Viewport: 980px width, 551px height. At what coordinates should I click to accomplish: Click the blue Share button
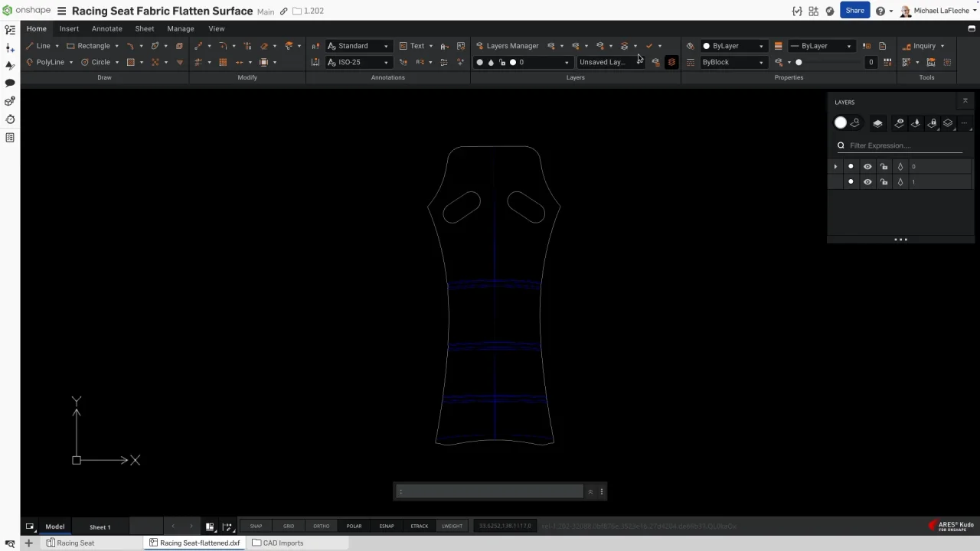[x=854, y=11]
